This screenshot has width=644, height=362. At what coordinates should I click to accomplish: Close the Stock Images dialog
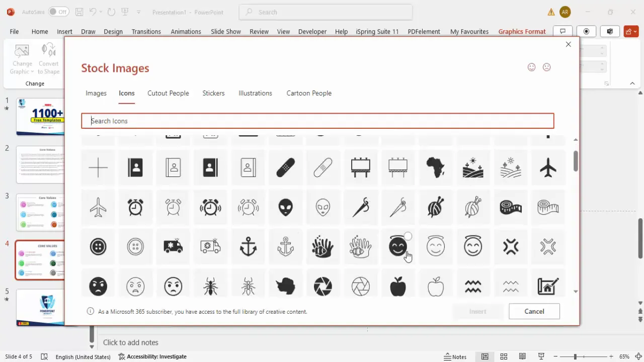[x=568, y=44]
